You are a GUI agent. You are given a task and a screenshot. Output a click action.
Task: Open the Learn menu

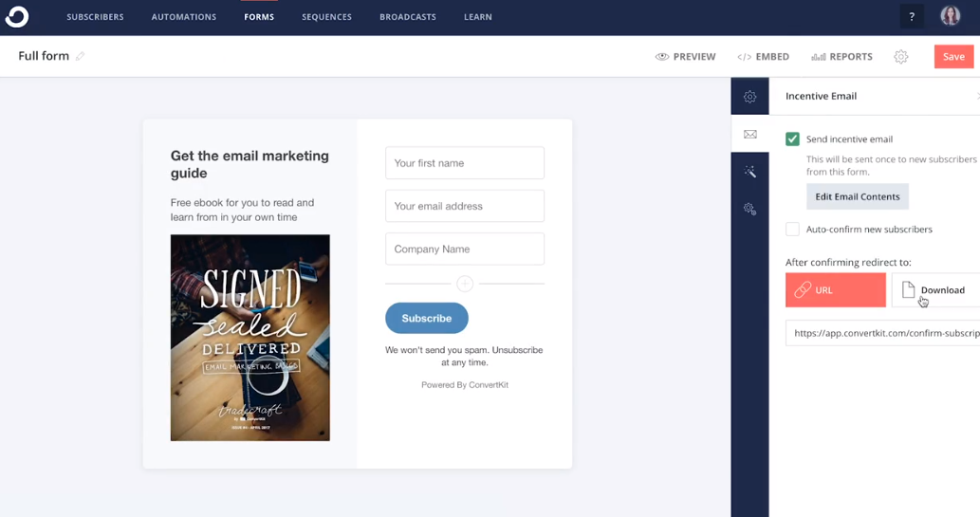click(x=477, y=17)
